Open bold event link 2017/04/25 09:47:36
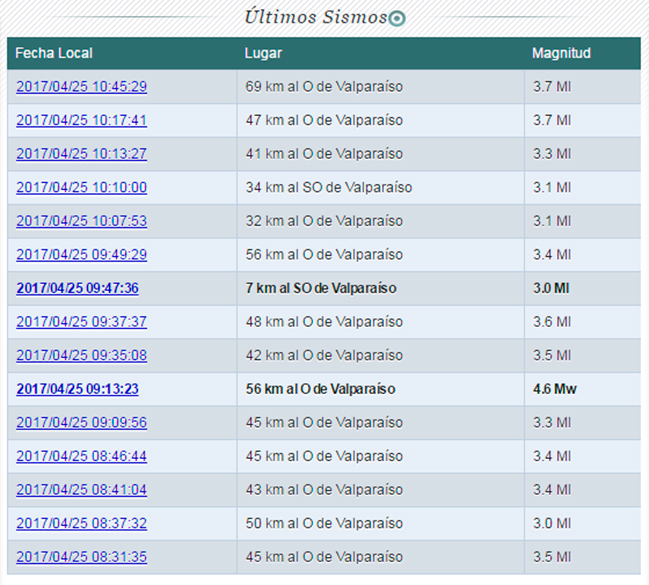Screen dimensions: 649x585 77,288
